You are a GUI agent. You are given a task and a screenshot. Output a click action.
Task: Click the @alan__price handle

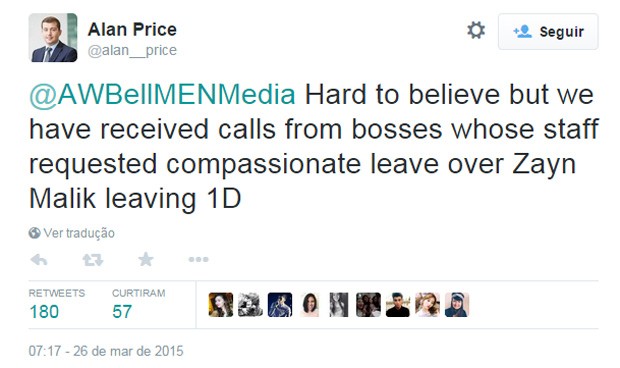pos(132,50)
